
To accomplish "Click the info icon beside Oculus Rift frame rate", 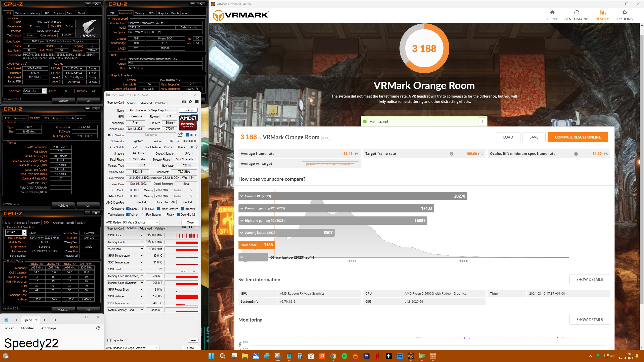I will (x=576, y=154).
